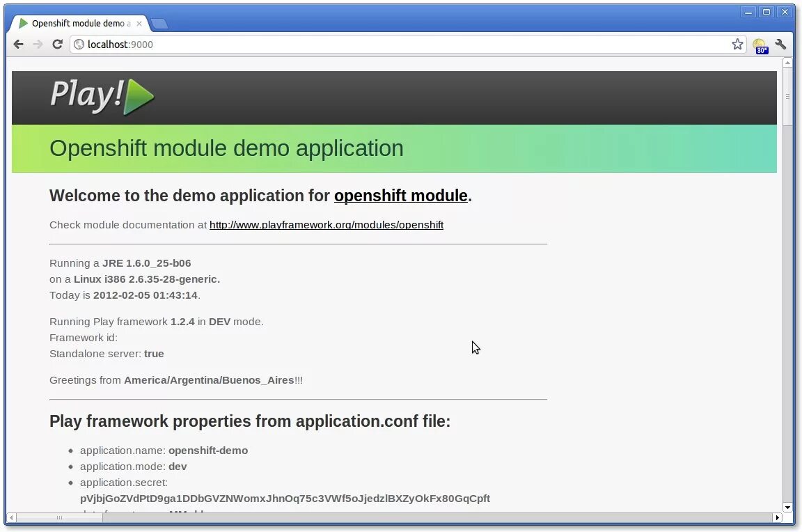
Task: Click the long application secret key string
Action: [285, 499]
